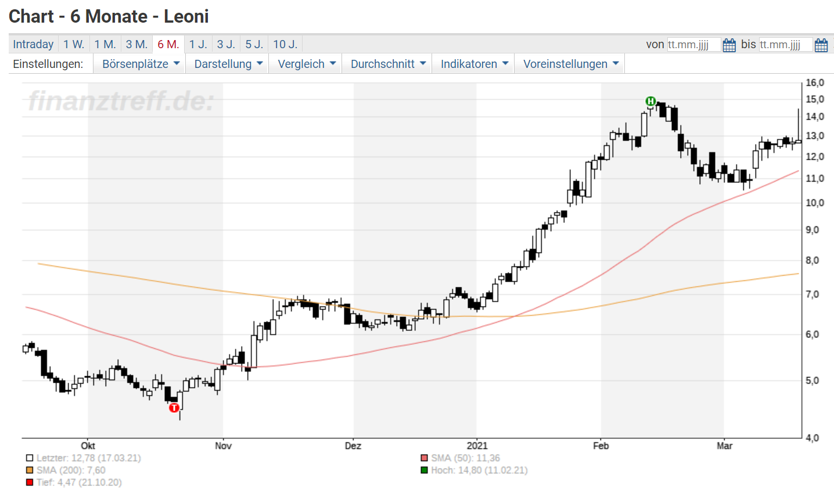Focus the 'bis' end date field
The height and width of the screenshot is (504, 834).
[x=786, y=45]
